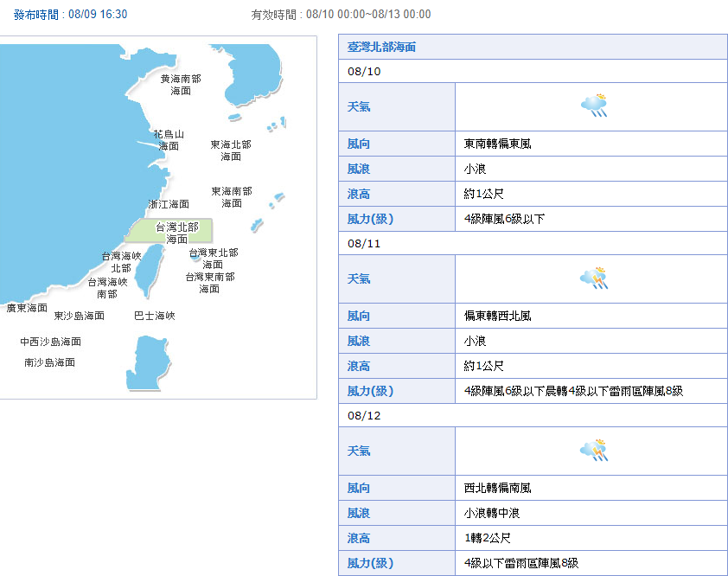Click the 08/10 rain cloud weather icon
The image size is (728, 576).
tap(594, 106)
